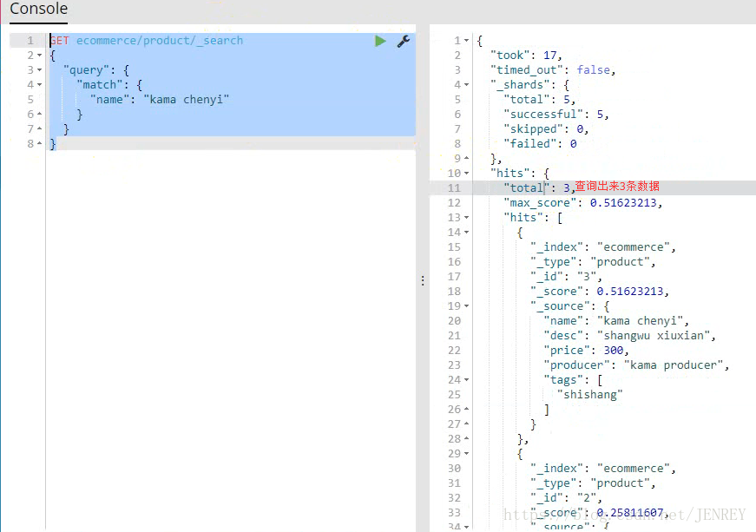Click the "successful": 5 response line
This screenshot has width=756, height=532.
click(556, 115)
